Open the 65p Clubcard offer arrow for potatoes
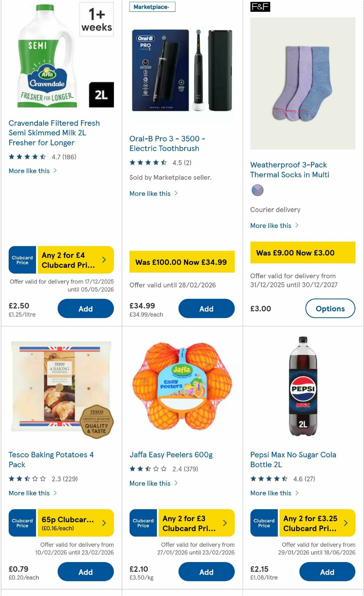 [x=104, y=523]
